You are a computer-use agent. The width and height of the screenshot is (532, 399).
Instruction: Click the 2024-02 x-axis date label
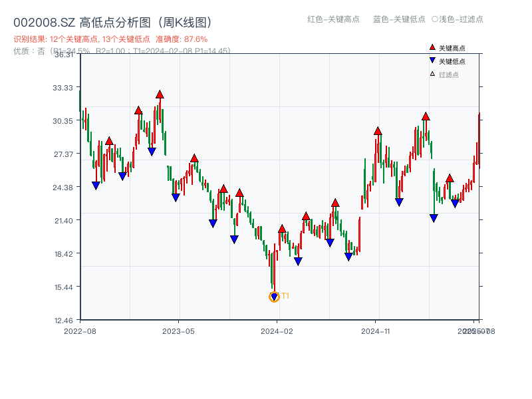277,331
